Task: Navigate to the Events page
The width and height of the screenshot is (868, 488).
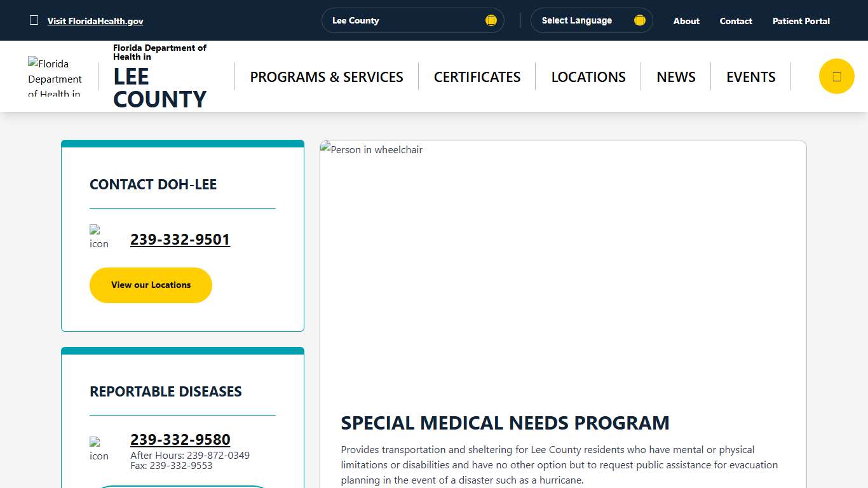Action: click(750, 76)
